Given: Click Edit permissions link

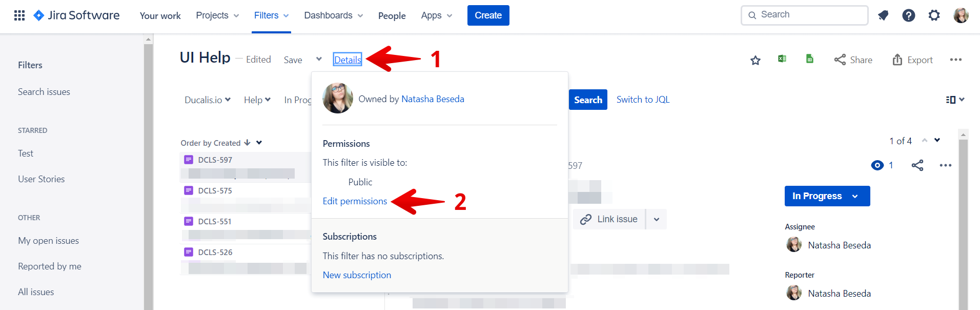Looking at the screenshot, I should [x=355, y=201].
